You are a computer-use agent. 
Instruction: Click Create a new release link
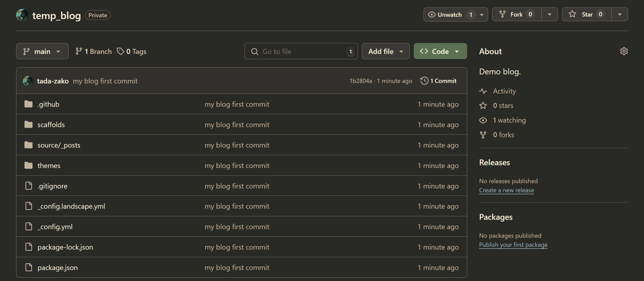pos(506,190)
